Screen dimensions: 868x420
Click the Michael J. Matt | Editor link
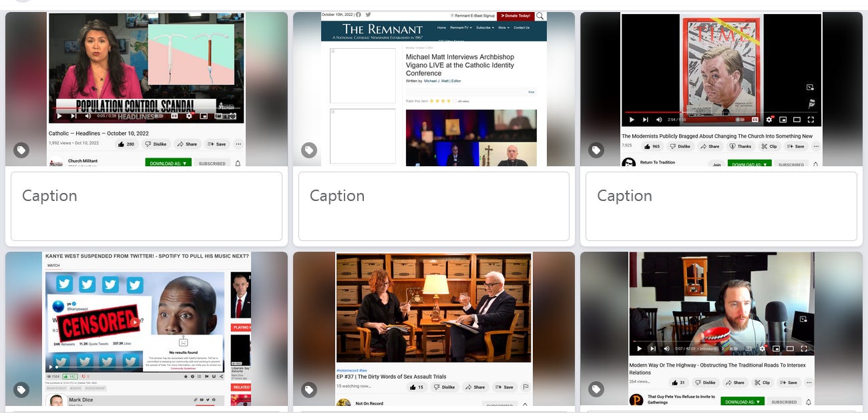point(442,81)
